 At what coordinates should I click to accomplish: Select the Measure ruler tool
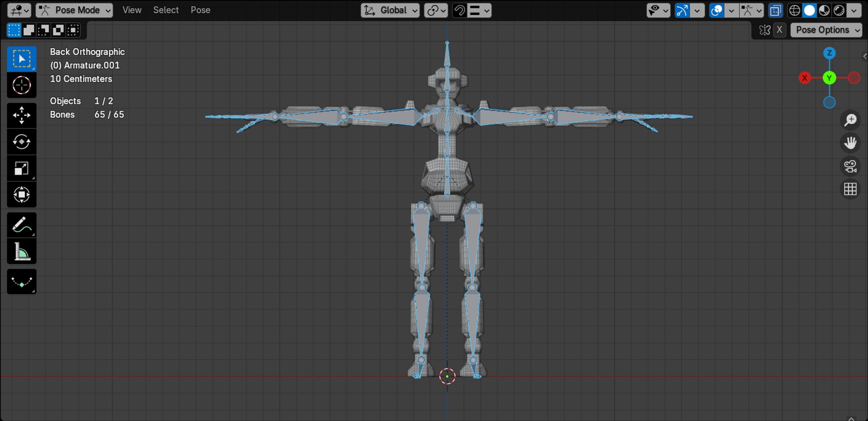click(x=21, y=251)
